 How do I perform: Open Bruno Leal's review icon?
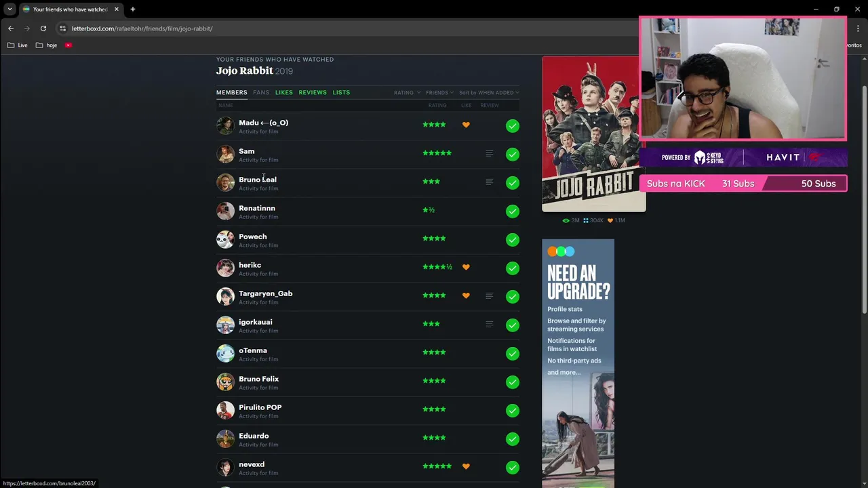coord(489,182)
